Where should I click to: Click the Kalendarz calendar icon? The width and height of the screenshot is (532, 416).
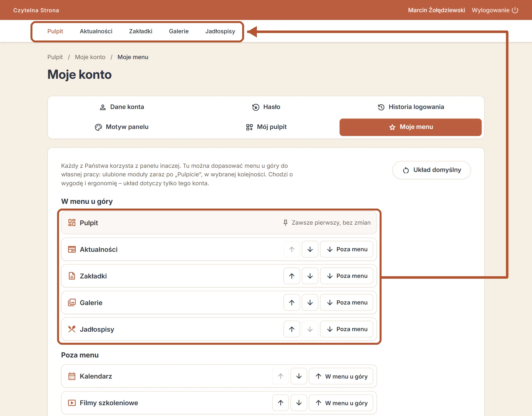(72, 376)
